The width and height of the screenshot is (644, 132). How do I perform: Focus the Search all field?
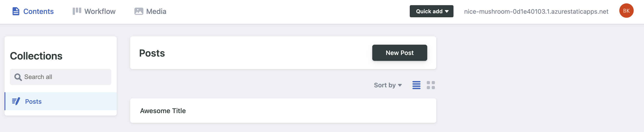pos(65,77)
